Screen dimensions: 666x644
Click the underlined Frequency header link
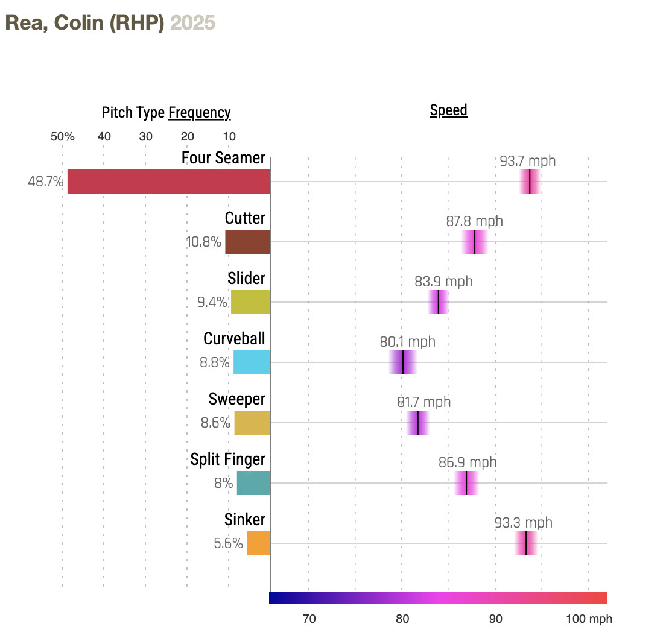point(199,113)
